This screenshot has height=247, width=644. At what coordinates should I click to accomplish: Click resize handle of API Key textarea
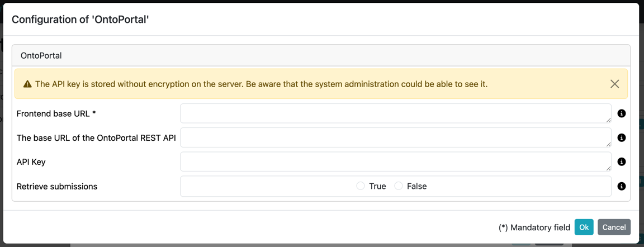pyautogui.click(x=608, y=168)
